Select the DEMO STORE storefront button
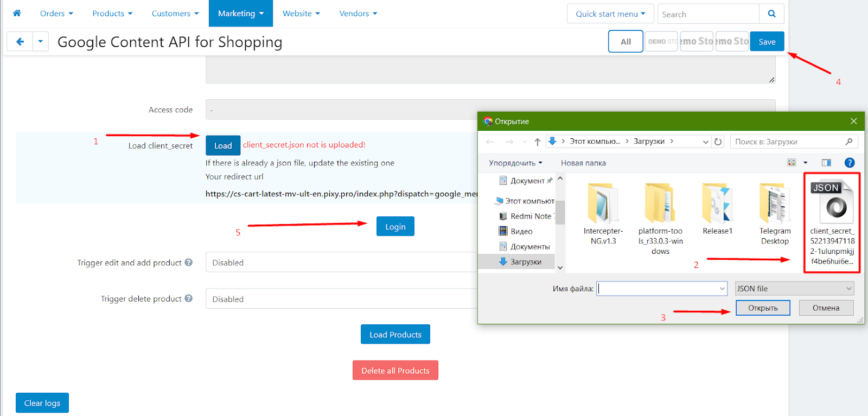The height and width of the screenshot is (416, 868). [661, 41]
